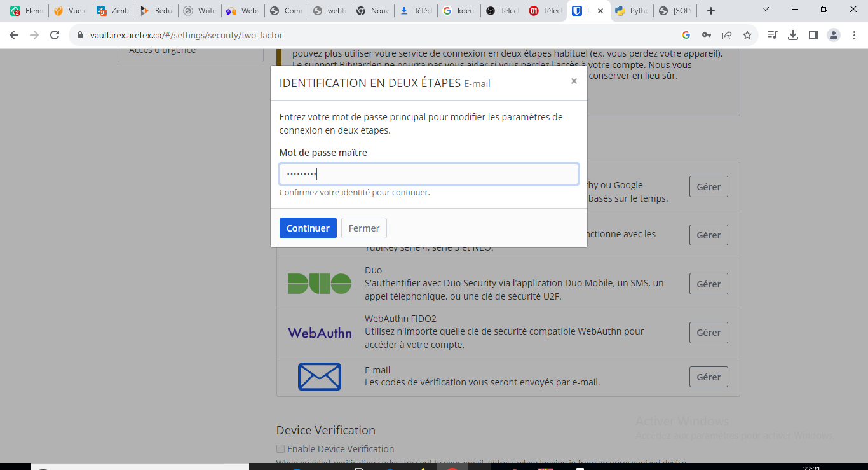
Task: Close the active Bitwarden tab
Action: point(600,11)
